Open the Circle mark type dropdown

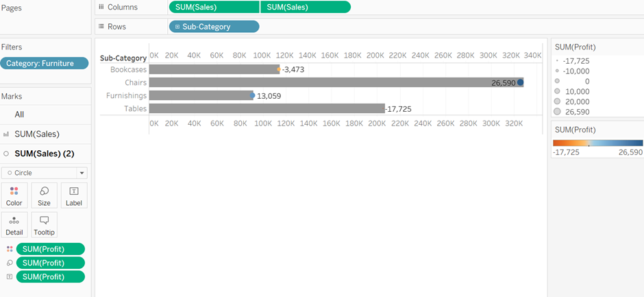[x=45, y=173]
